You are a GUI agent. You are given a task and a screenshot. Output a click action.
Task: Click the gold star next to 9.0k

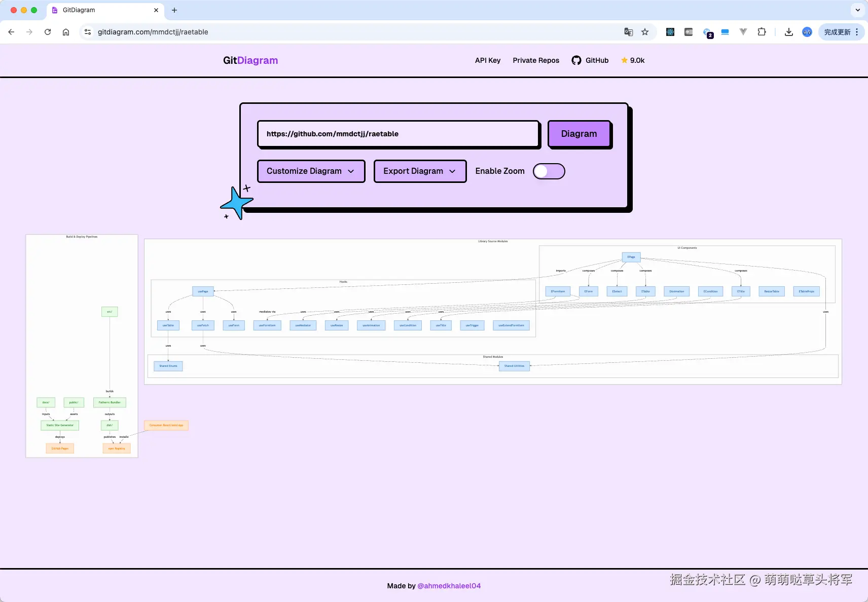tap(624, 60)
